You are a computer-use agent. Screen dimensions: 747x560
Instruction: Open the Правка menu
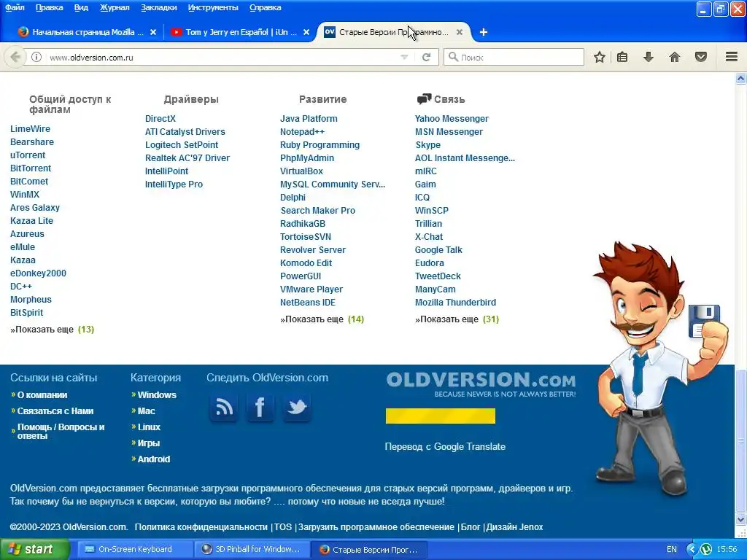49,7
